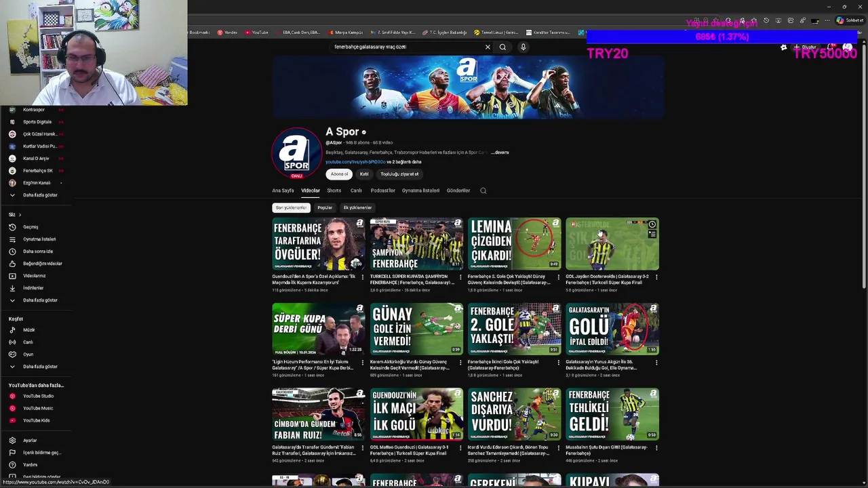
Task: Clear the YouTube search box text
Action: (x=488, y=47)
